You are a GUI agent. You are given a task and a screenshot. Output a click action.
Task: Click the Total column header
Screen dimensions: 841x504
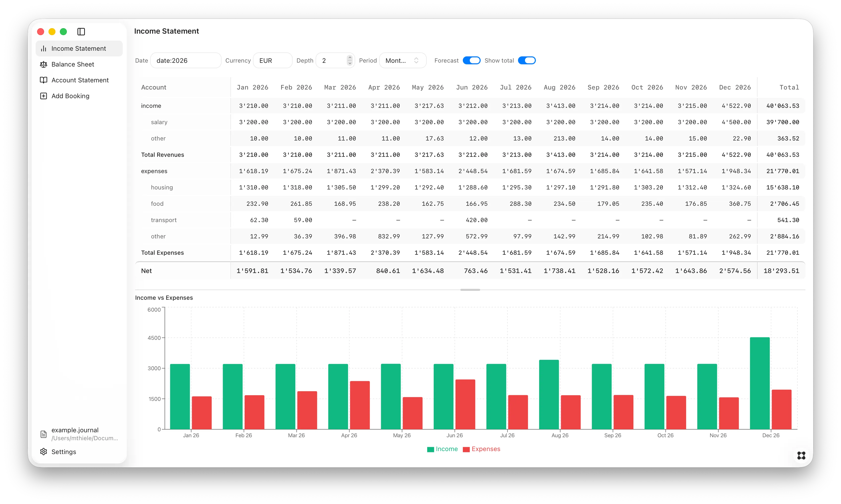click(x=789, y=87)
